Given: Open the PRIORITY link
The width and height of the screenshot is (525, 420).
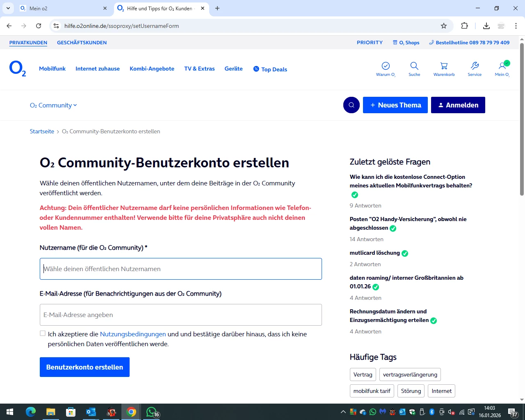Looking at the screenshot, I should pos(370,43).
